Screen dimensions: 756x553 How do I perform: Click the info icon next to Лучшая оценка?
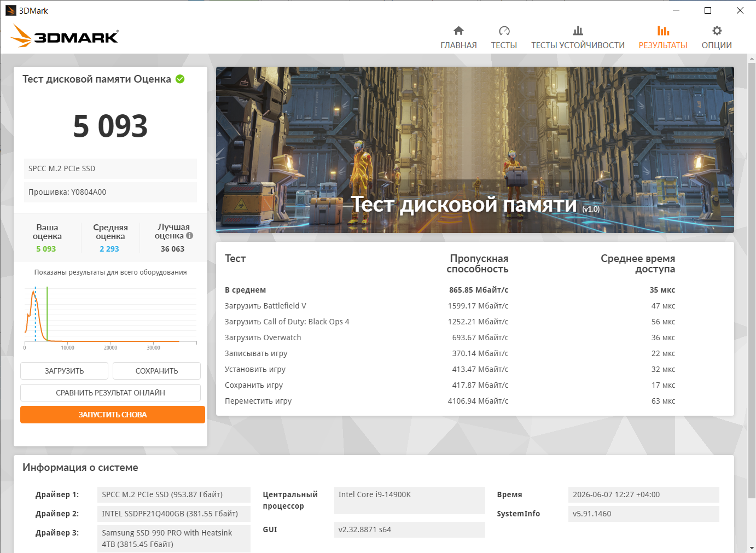pos(189,236)
